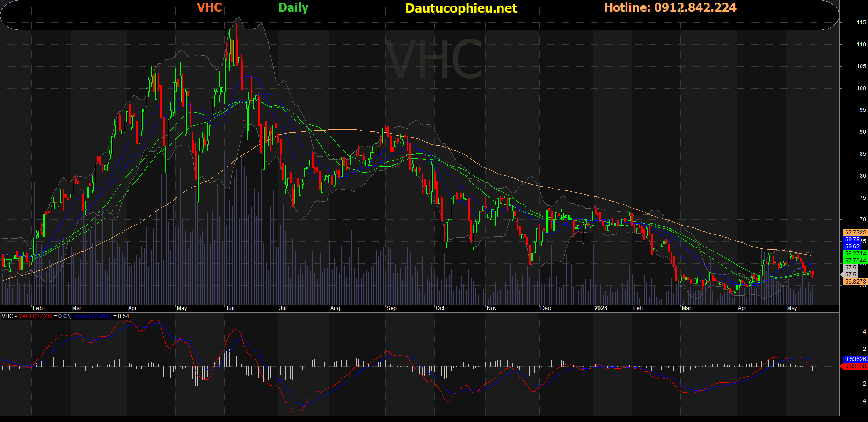
Task: Click the red 0.03338 MACD value tag
Action: click(856, 366)
